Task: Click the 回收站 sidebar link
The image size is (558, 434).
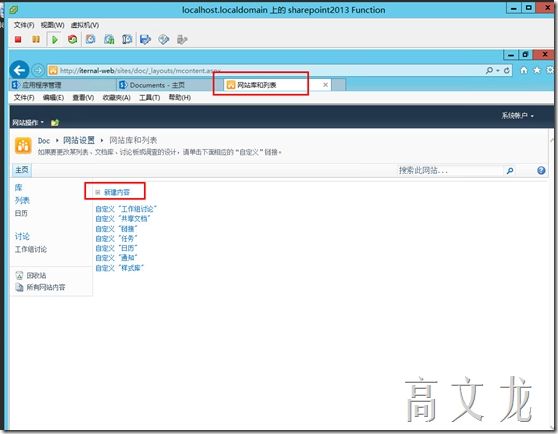Action: (36, 275)
